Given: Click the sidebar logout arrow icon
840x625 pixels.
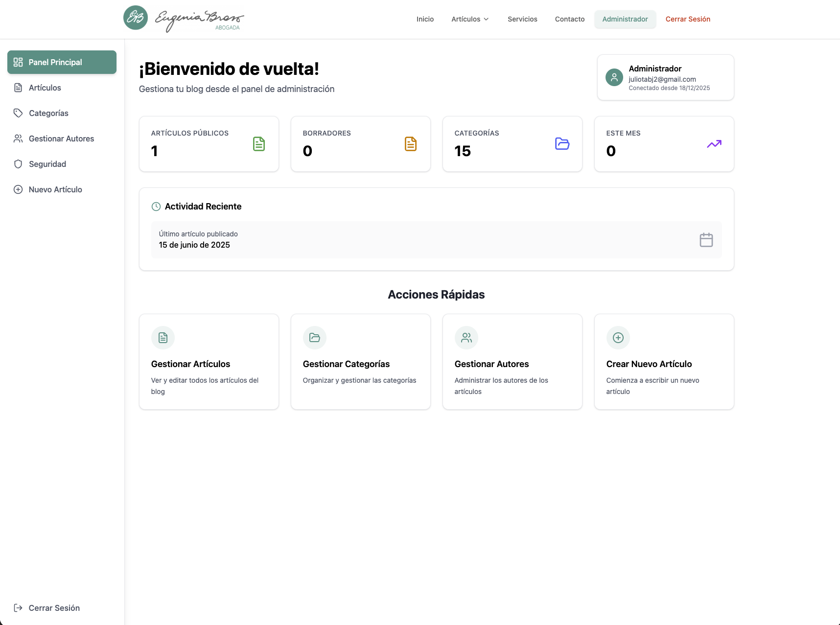Looking at the screenshot, I should (x=18, y=608).
